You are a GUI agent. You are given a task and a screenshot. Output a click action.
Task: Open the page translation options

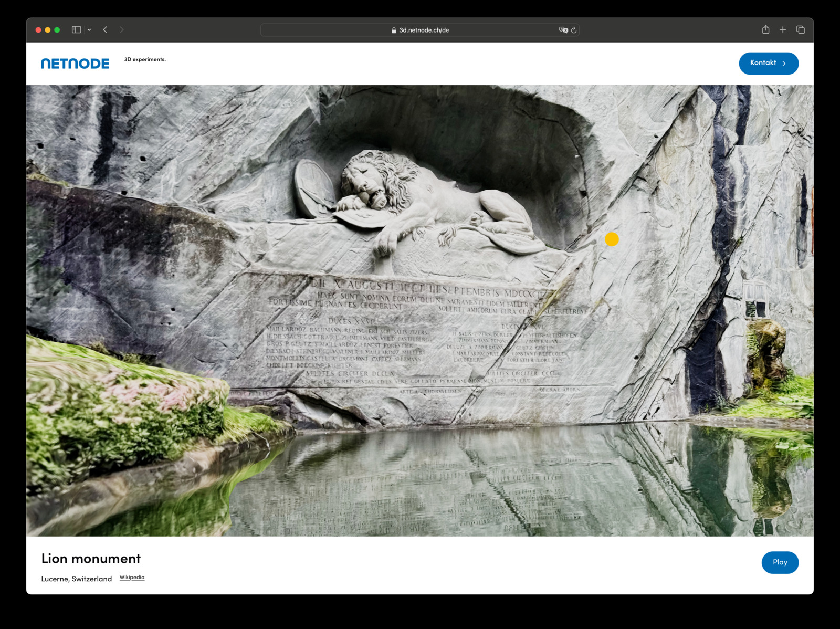[x=563, y=30]
